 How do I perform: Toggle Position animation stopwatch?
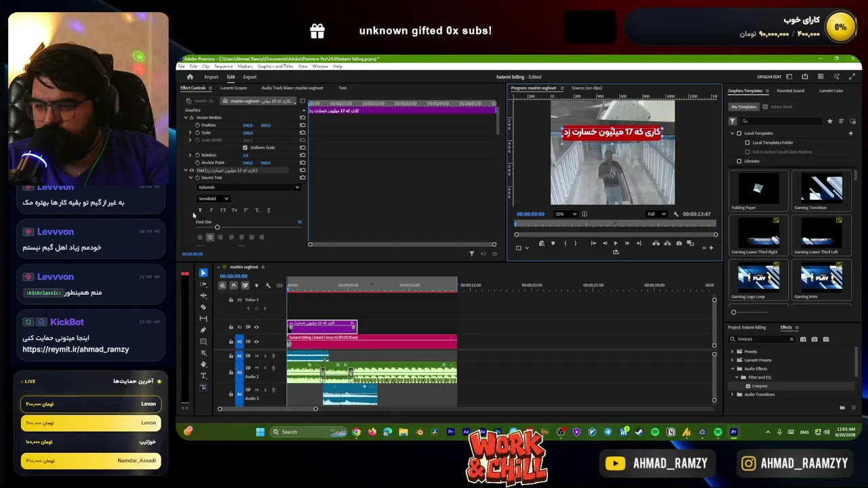click(197, 125)
